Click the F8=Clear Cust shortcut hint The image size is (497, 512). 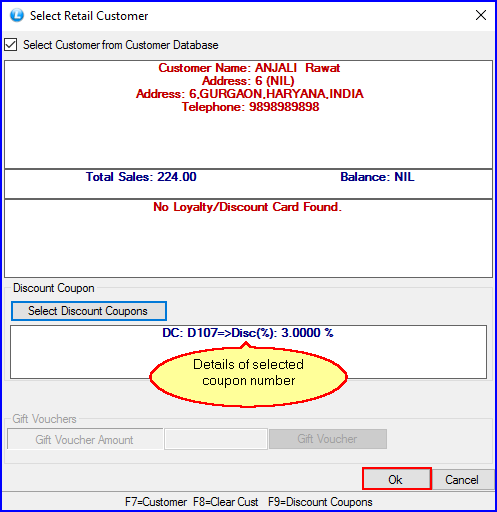226,502
